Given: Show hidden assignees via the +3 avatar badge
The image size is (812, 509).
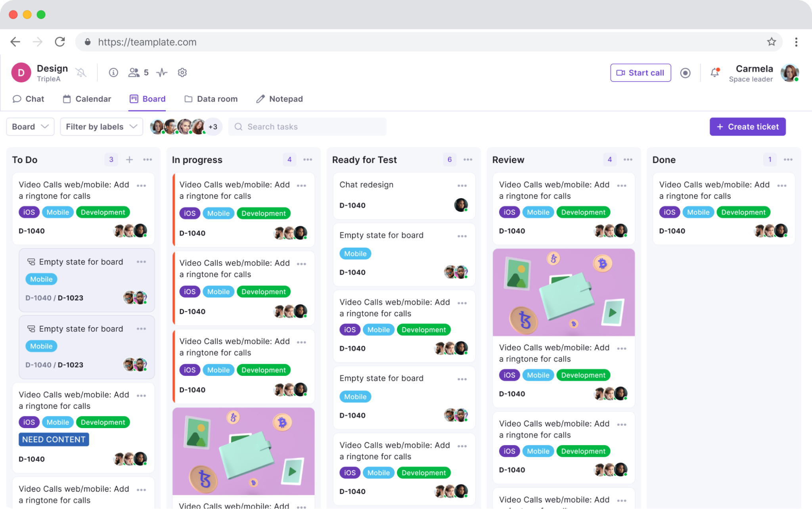Looking at the screenshot, I should click(x=213, y=126).
